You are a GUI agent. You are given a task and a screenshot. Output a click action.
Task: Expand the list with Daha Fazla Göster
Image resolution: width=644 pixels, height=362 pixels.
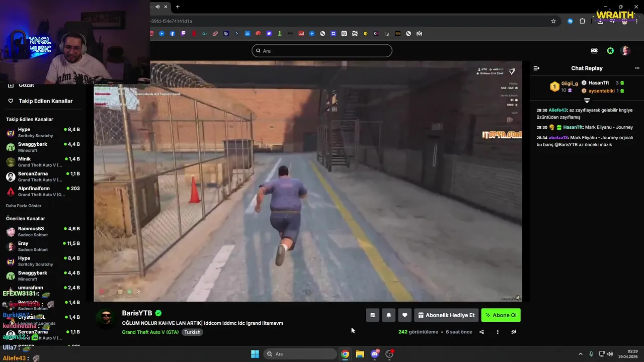coord(24,206)
